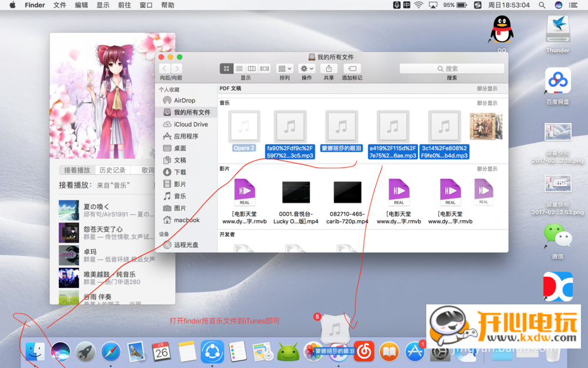Switch Finder to icon view
This screenshot has height=368, width=588.
[x=226, y=69]
